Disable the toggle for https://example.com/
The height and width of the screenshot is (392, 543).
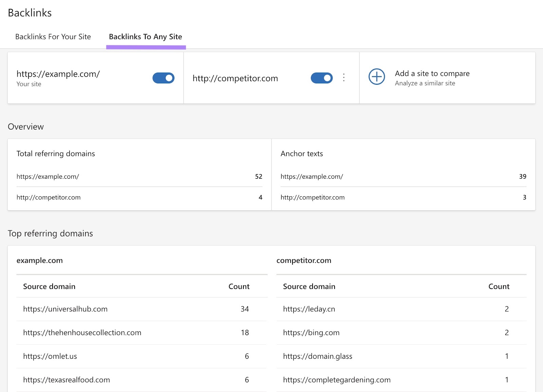pos(163,78)
